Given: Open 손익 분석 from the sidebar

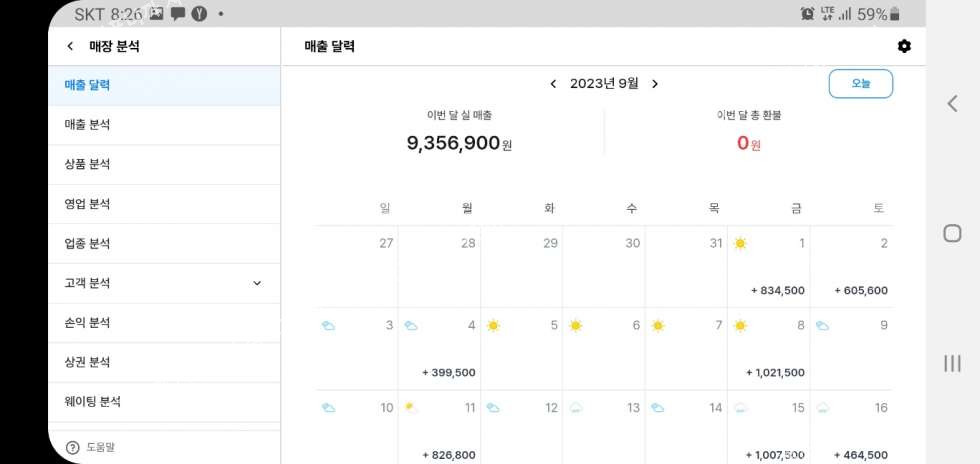Looking at the screenshot, I should pos(87,323).
